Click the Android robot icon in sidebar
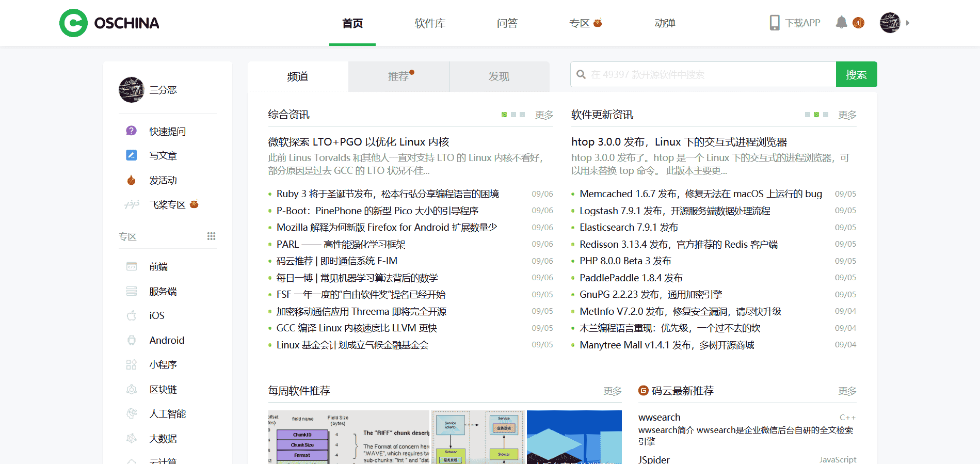980x464 pixels. point(132,340)
